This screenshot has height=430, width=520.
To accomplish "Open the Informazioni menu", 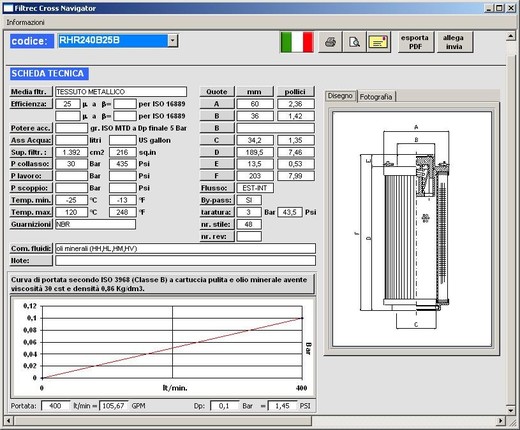I will pos(25,22).
